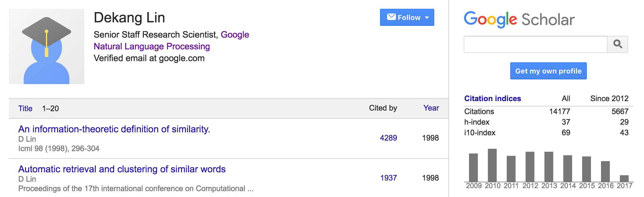Screen dimensions: 644x197
Task: View the 1937 citing articles
Action: point(388,178)
